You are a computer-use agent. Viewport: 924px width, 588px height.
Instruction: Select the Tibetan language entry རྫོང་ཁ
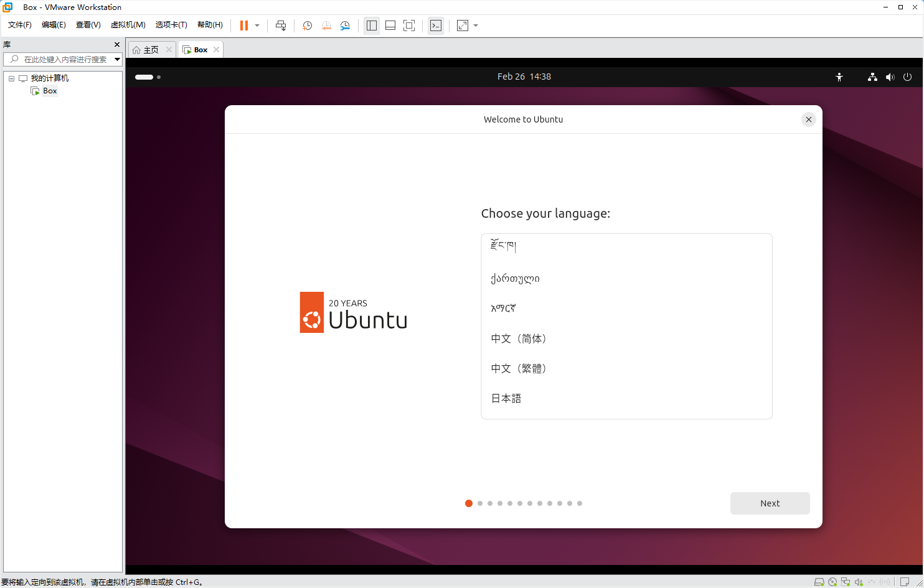[x=626, y=246]
